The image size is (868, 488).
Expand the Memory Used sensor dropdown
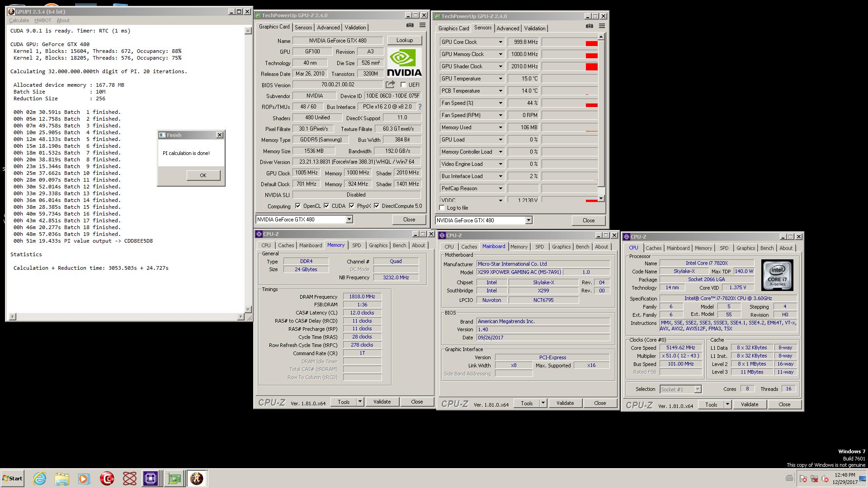tap(500, 127)
